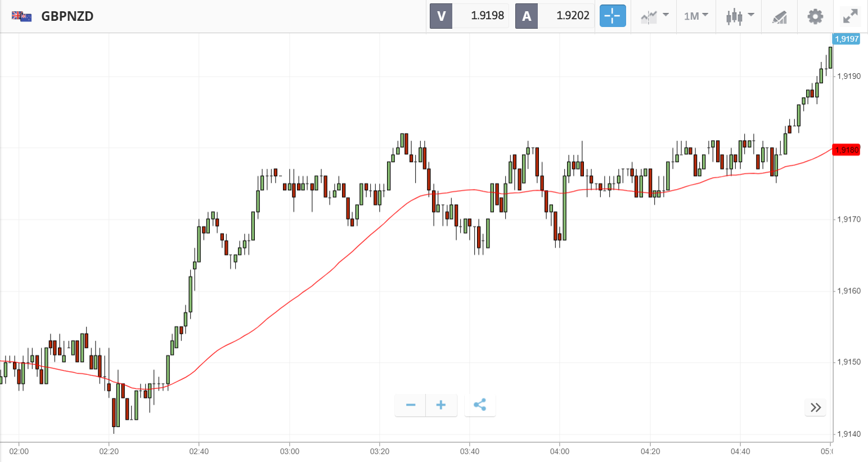Viewport: 868px width, 462px height.
Task: Select the drawing tools pencil icon
Action: 779,17
